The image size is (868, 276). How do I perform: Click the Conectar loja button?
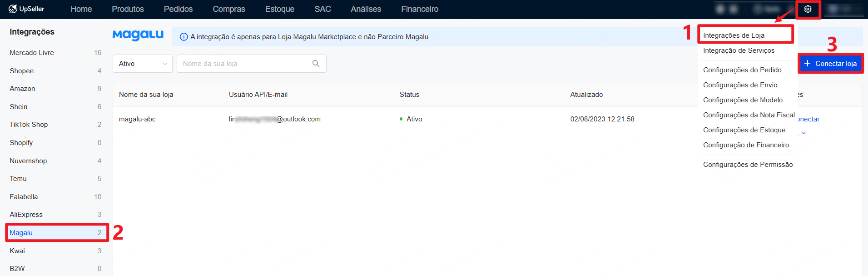[831, 64]
